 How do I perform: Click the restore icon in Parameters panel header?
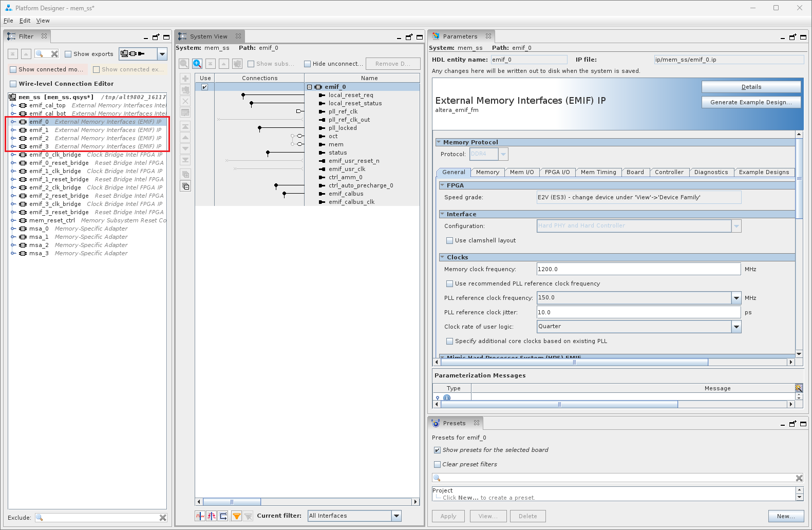point(792,37)
